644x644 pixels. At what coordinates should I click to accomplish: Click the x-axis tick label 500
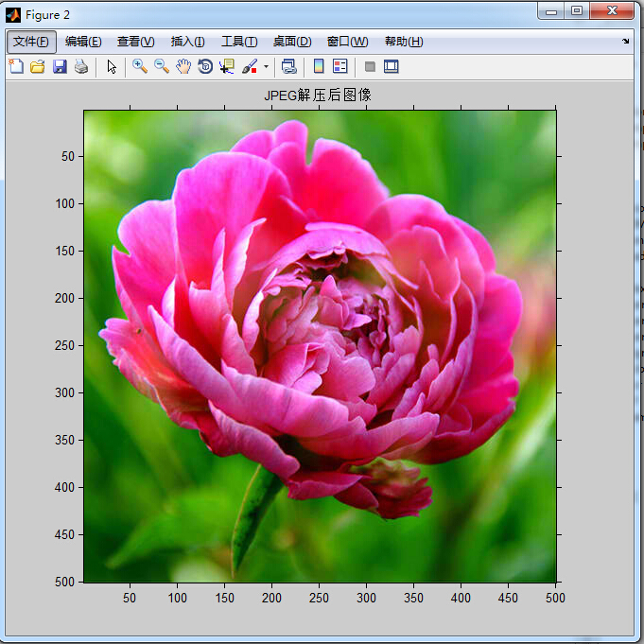pos(555,598)
